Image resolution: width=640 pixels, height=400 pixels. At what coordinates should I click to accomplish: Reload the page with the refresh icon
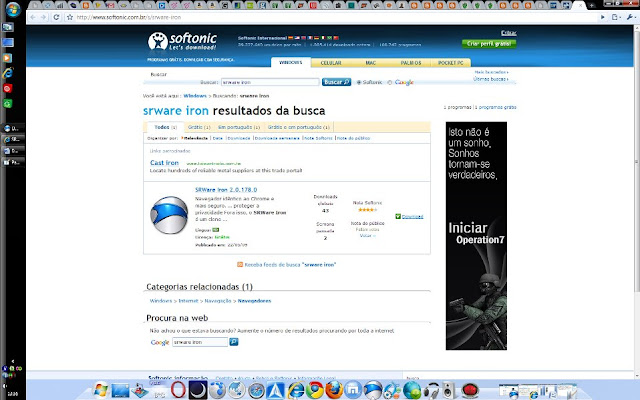click(56, 17)
